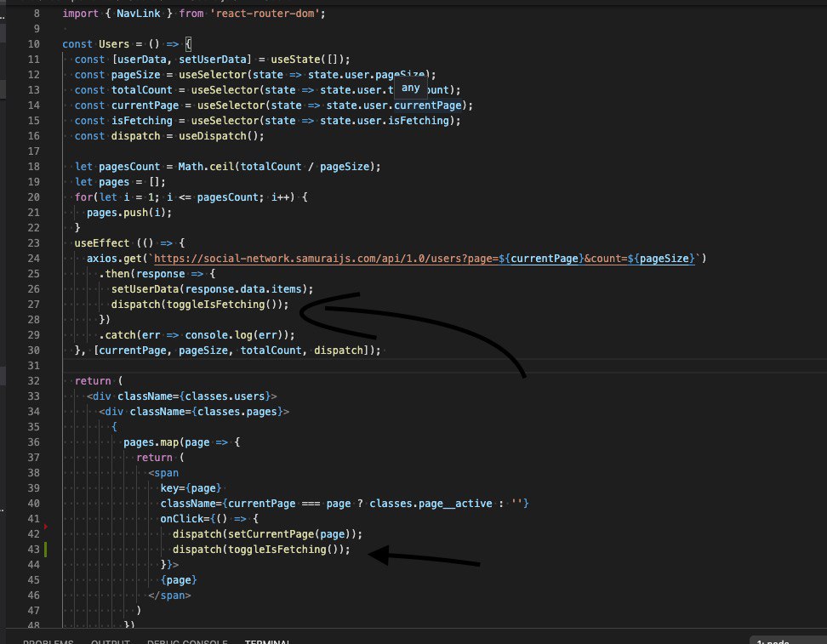This screenshot has height=644, width=827.
Task: Click the classes.page__active expression on line 40
Action: point(431,504)
